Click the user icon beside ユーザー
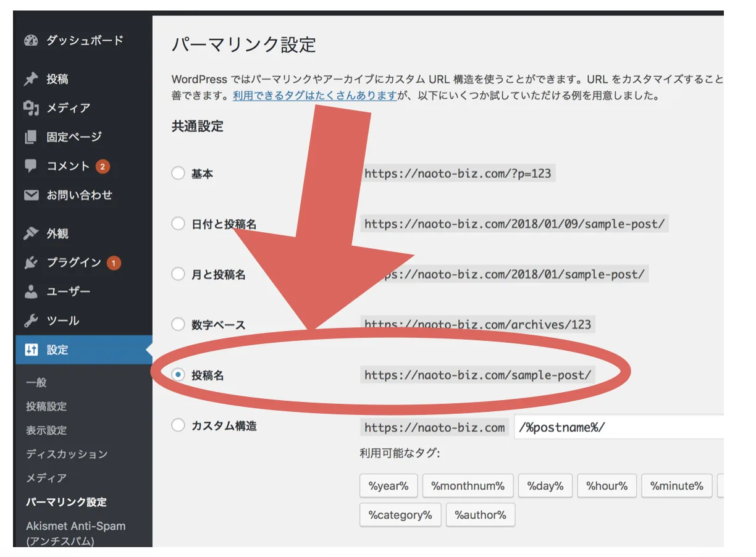This screenshot has width=756, height=557. 31,291
